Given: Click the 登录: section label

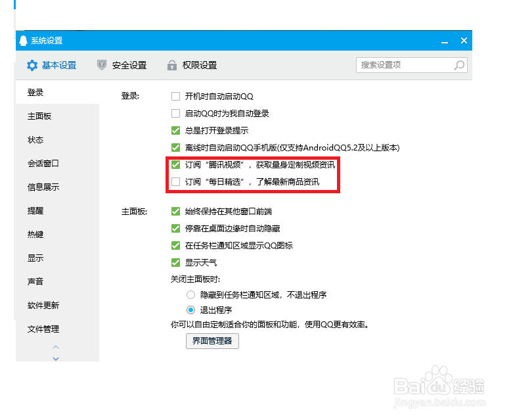Looking at the screenshot, I should [x=130, y=96].
